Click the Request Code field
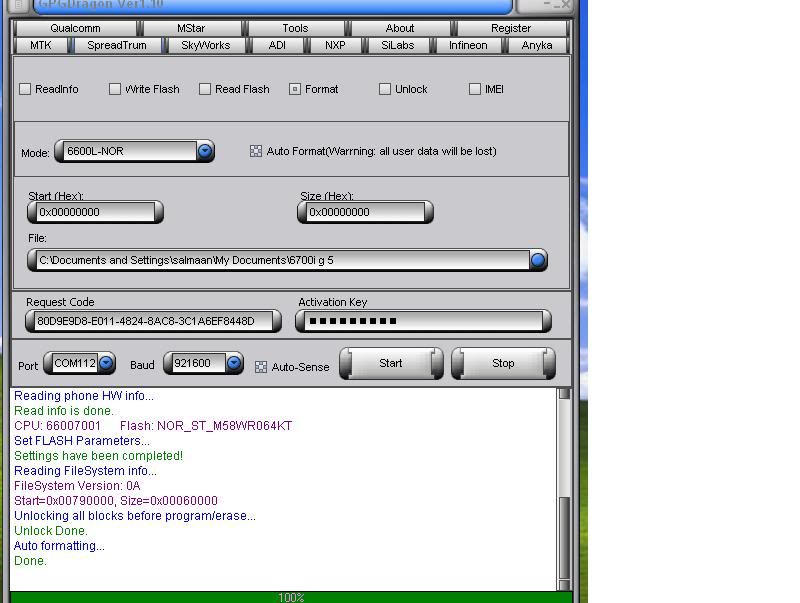 (154, 321)
